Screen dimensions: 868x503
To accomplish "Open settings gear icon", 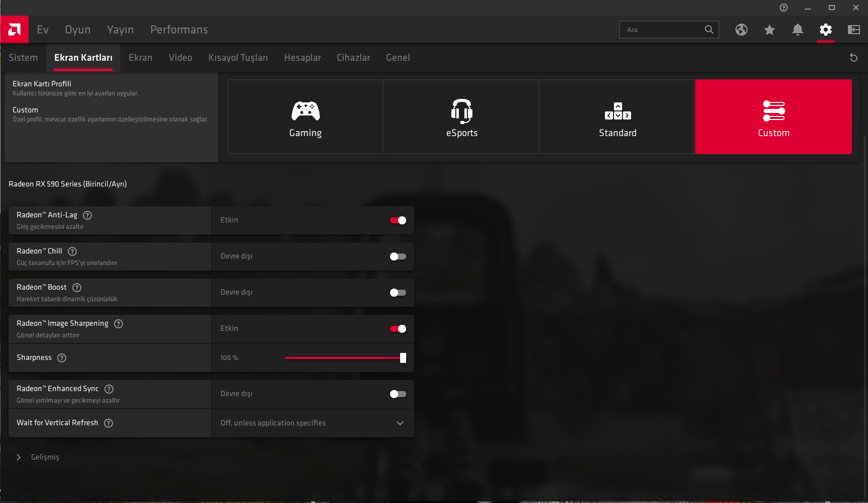I will coord(826,30).
